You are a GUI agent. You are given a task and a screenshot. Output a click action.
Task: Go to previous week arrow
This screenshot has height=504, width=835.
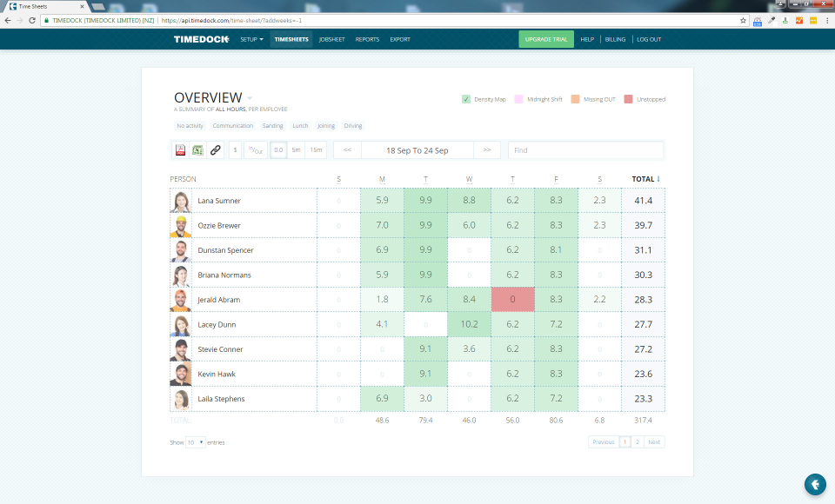(x=347, y=150)
